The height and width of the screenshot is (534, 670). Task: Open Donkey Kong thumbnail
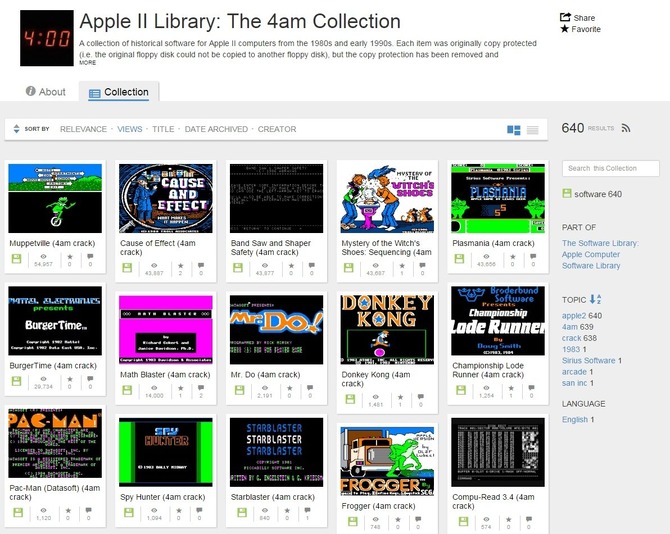[387, 329]
